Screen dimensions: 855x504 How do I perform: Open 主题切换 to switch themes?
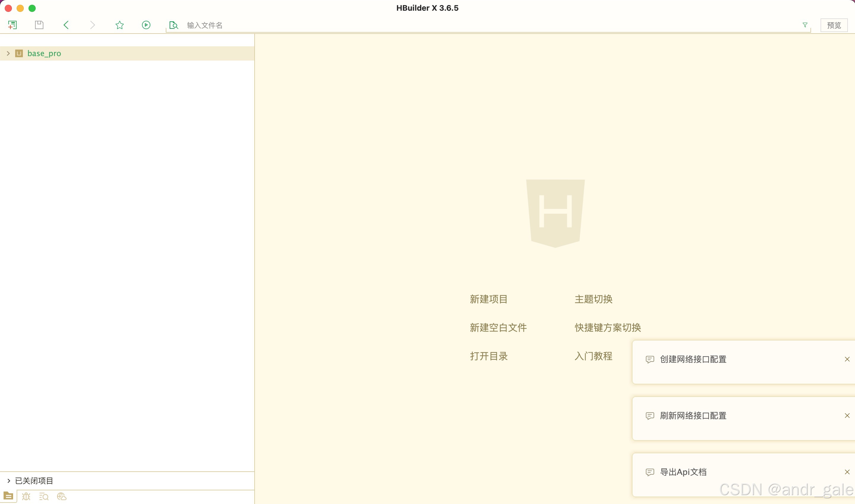593,299
